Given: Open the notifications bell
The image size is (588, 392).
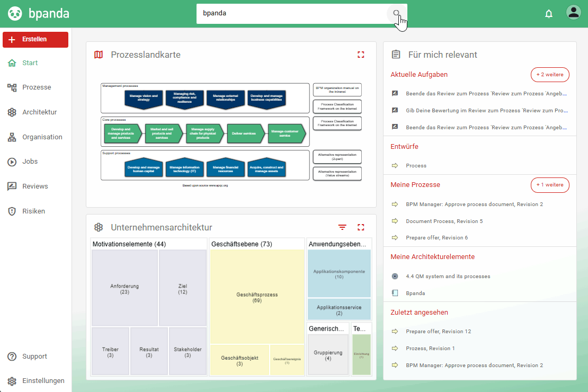Looking at the screenshot, I should tap(549, 14).
